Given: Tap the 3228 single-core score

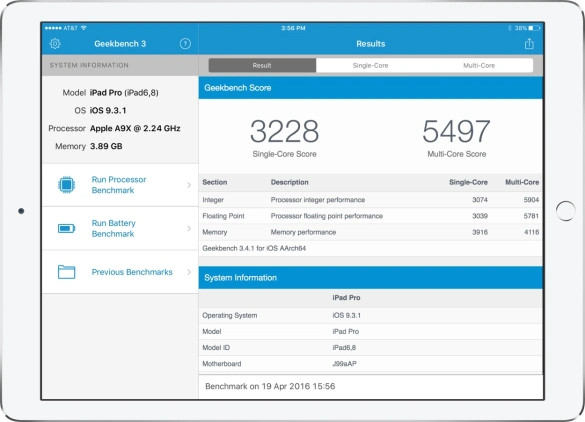Looking at the screenshot, I should [284, 131].
